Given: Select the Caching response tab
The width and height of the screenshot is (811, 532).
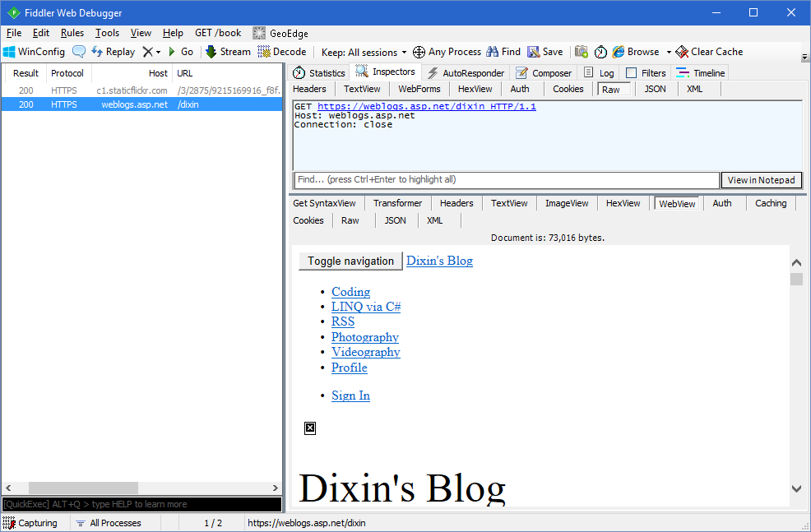Looking at the screenshot, I should tap(771, 203).
